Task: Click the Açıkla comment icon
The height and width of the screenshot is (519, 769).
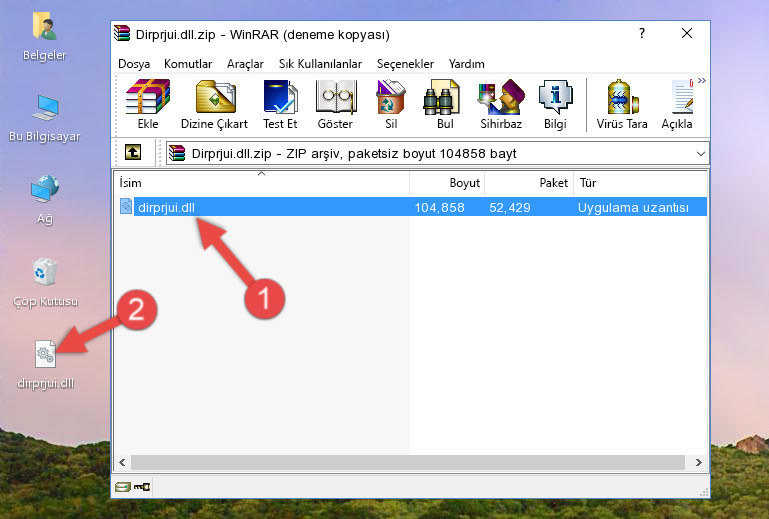Action: 677,104
